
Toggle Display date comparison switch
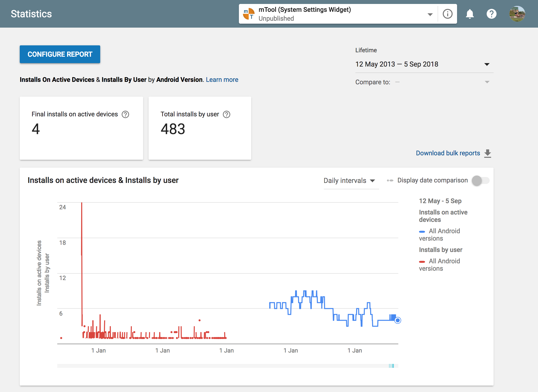coord(480,180)
